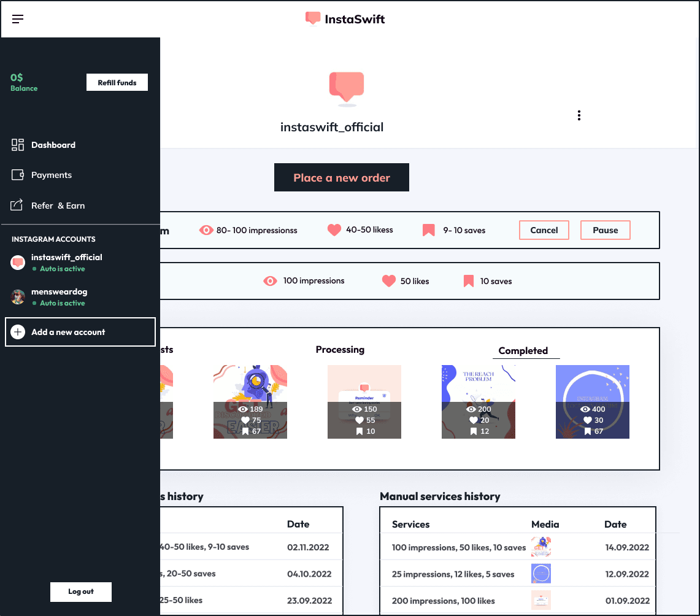Click instaswift_official avatar in sidebar
Image resolution: width=700 pixels, height=616 pixels.
click(x=18, y=263)
